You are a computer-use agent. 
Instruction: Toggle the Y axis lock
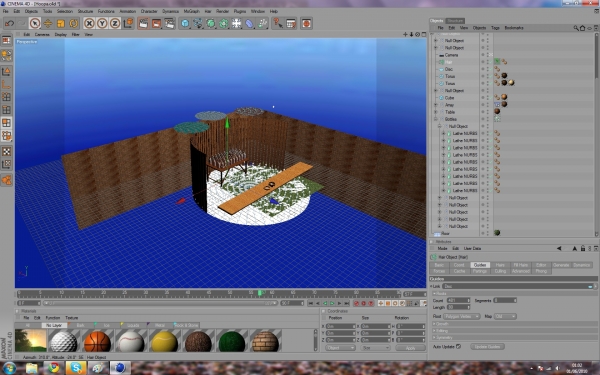click(x=102, y=23)
